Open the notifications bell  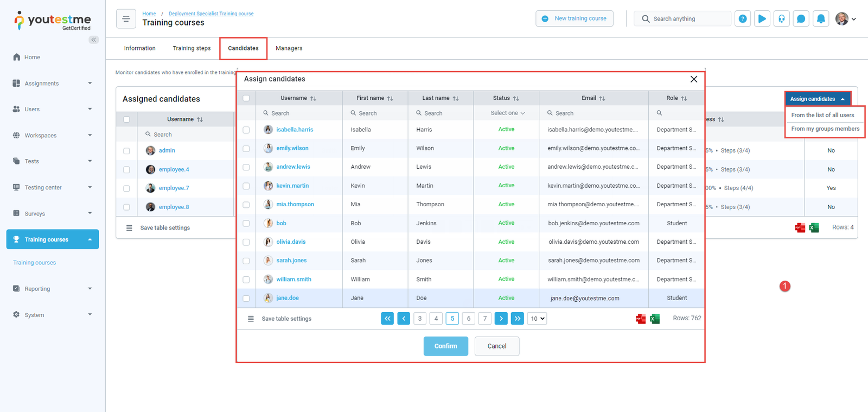(821, 19)
